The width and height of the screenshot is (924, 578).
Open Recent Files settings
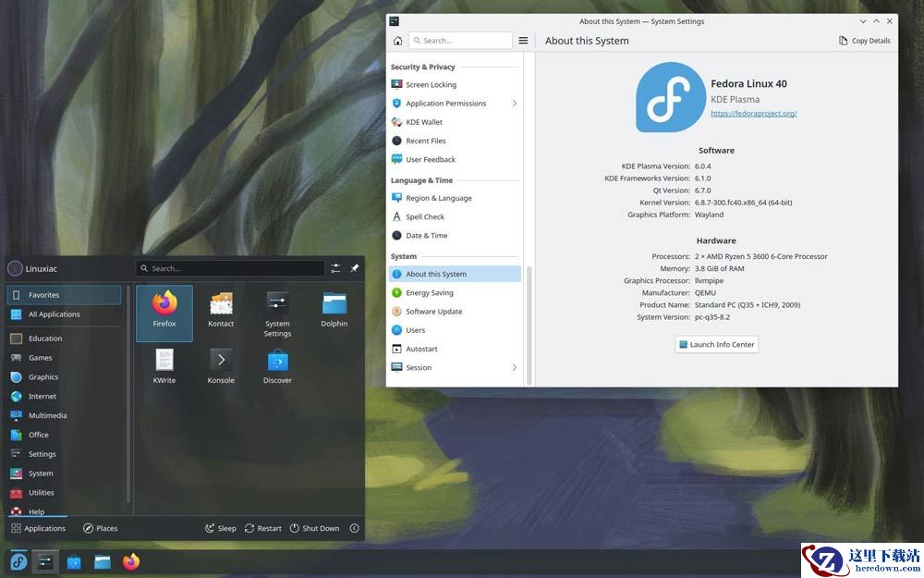pyautogui.click(x=455, y=141)
